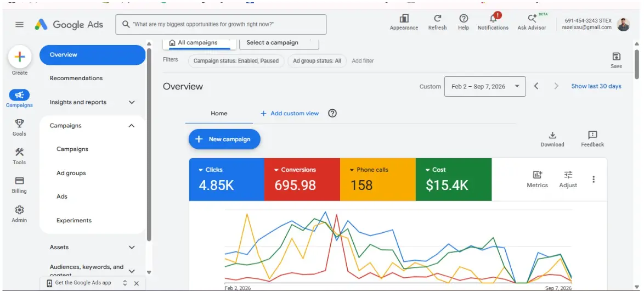The height and width of the screenshot is (291, 644).
Task: Go to next date range
Action: (x=556, y=86)
